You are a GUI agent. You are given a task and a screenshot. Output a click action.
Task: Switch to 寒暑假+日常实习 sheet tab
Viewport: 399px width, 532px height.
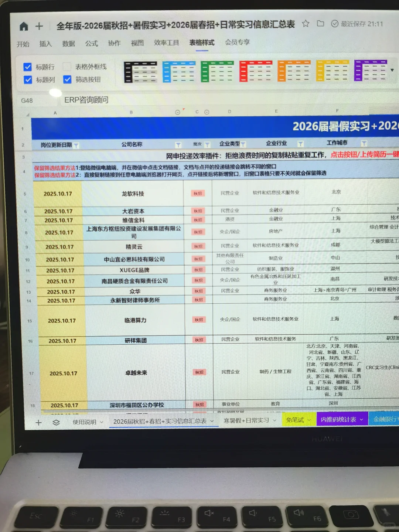[x=246, y=420]
